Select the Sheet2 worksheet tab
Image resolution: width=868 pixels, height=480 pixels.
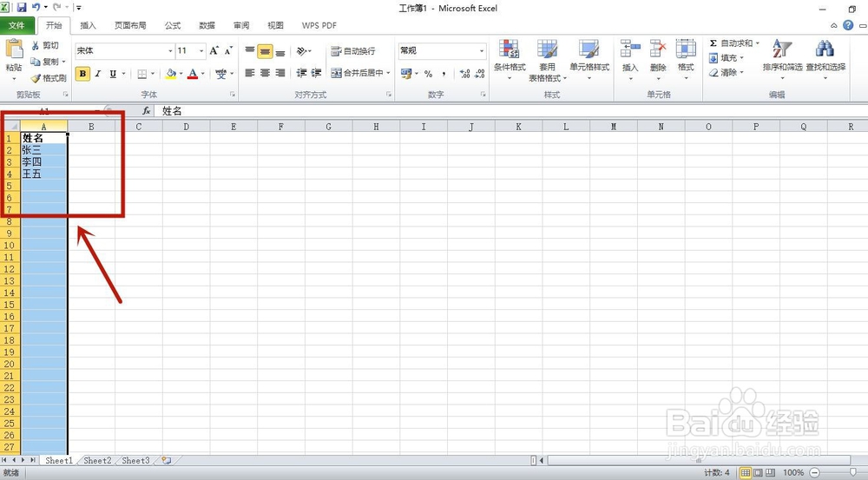(x=97, y=460)
